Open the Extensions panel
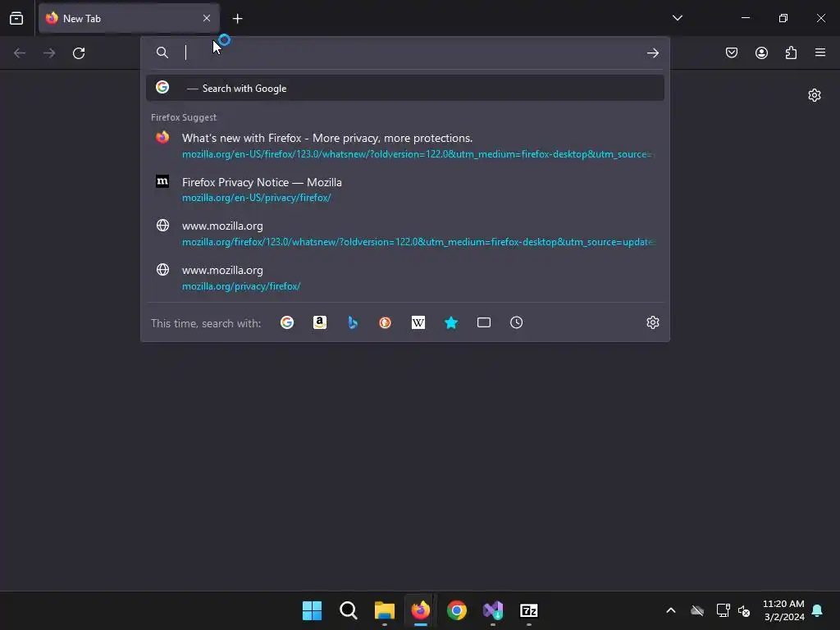Screen dimensions: 840x630 (791, 52)
